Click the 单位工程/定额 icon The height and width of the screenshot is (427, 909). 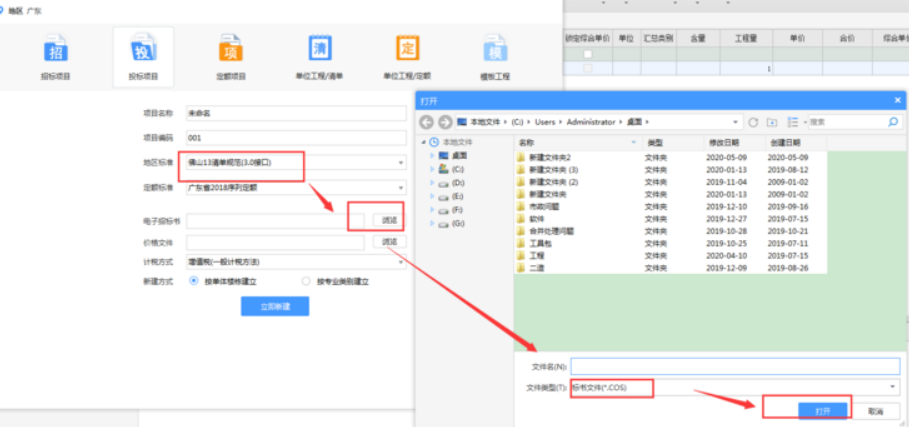click(407, 51)
